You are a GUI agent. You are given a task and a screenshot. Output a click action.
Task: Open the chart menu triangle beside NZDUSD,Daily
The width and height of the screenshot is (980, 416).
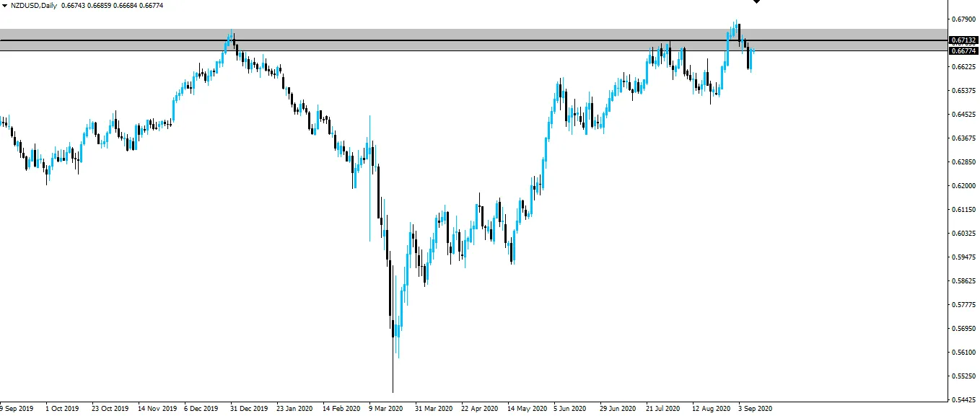pyautogui.click(x=5, y=5)
